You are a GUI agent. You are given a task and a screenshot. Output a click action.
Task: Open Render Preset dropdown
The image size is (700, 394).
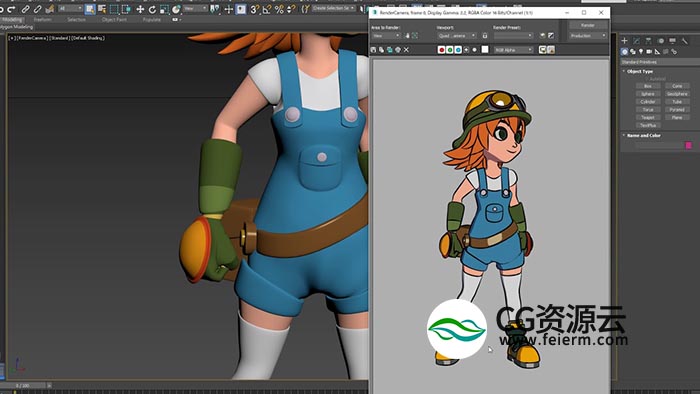513,36
